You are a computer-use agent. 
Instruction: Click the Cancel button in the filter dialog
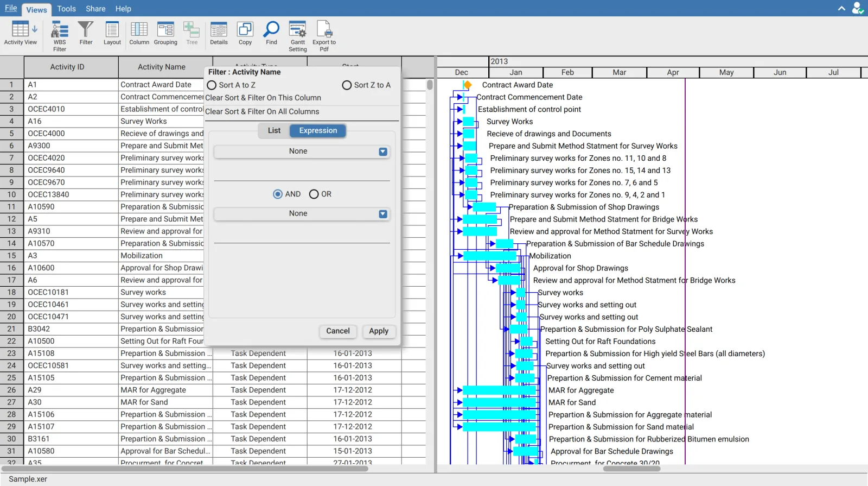337,331
